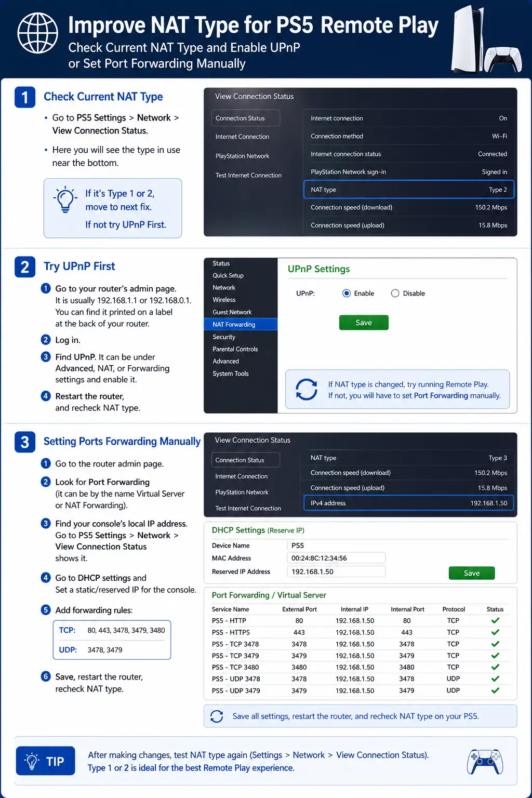
Task: Click the status checkmark for UDP 3479 row
Action: point(495,690)
